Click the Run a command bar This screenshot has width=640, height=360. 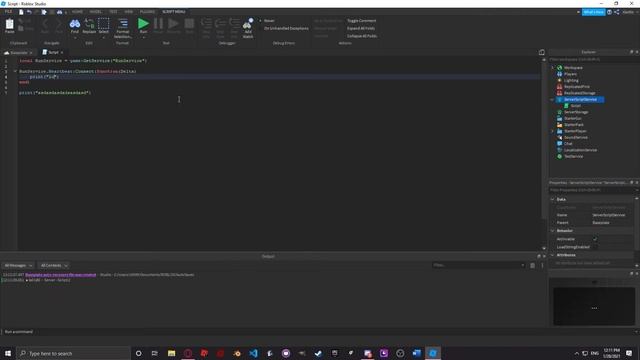click(273, 331)
